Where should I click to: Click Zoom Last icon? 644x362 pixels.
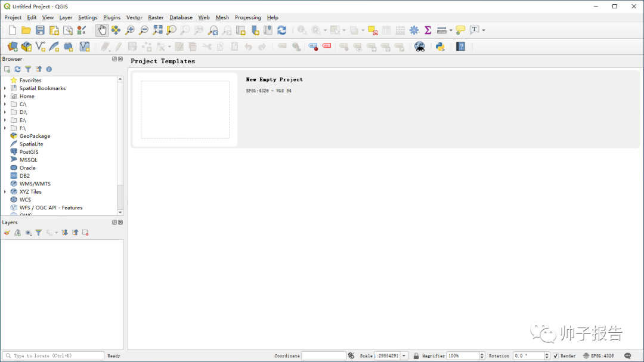point(213,30)
